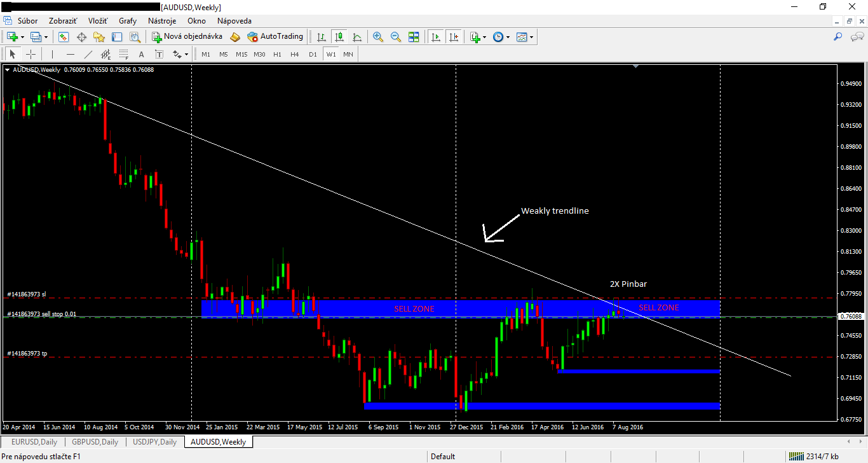Viewport: 868px width, 463px height.
Task: Launch MetaEditor via the book icon
Action: pos(234,37)
